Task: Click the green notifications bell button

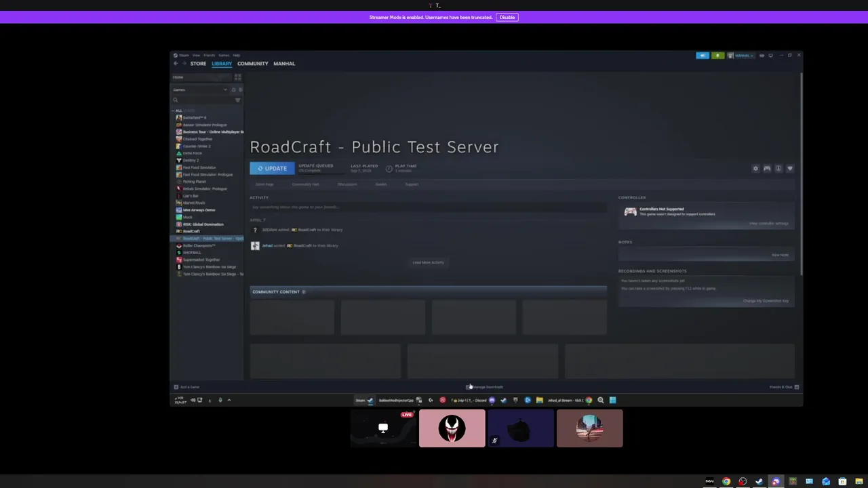Action: (717, 56)
